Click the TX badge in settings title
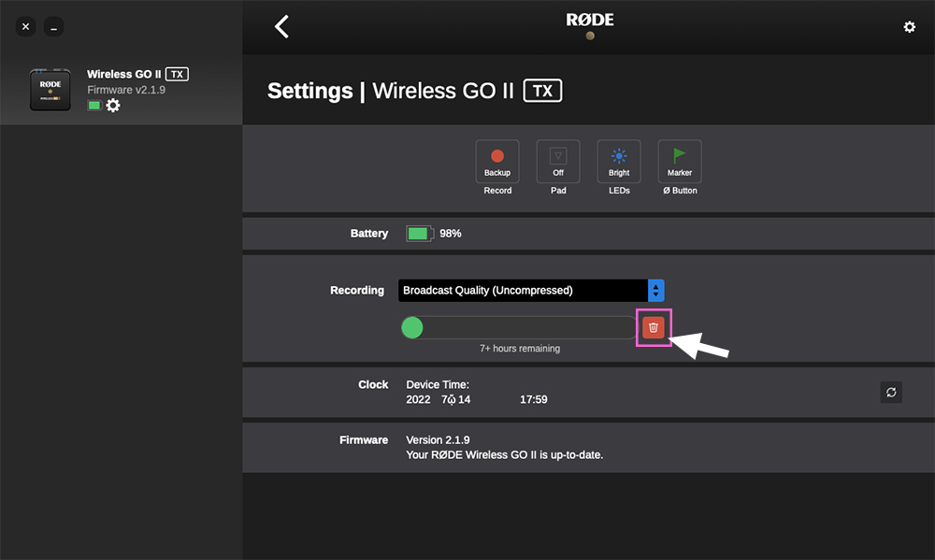The width and height of the screenshot is (935, 560). pyautogui.click(x=542, y=91)
